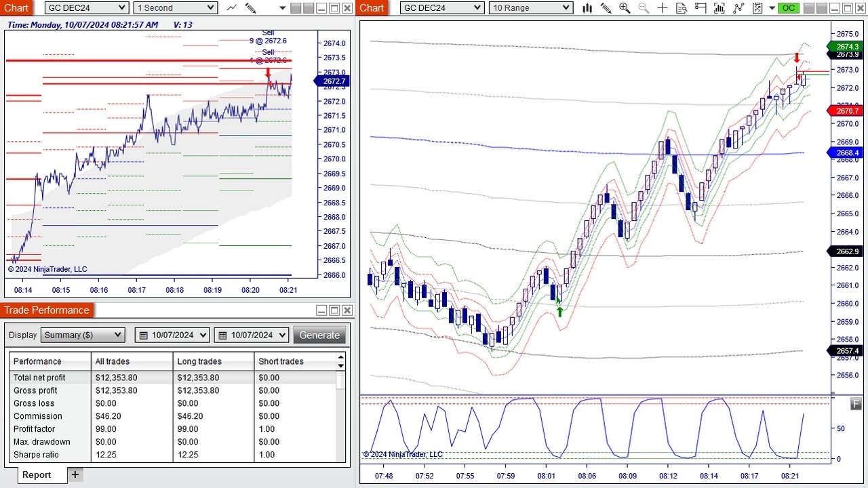Activate the crosshair cursor icon
Image resolution: width=868 pixels, height=488 pixels.
click(663, 8)
